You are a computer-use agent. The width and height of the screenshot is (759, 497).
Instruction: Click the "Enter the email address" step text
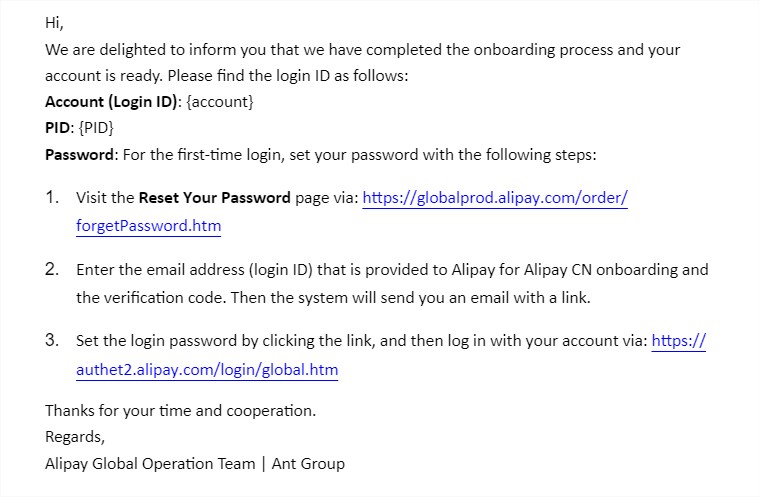click(390, 270)
